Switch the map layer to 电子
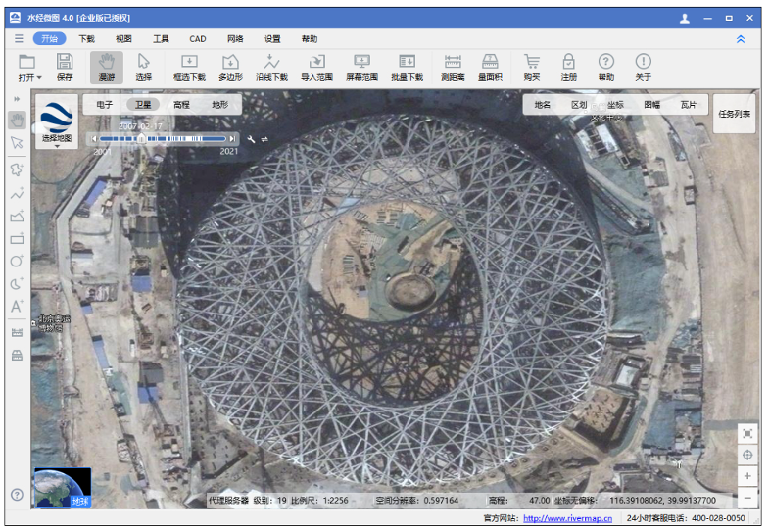 (104, 104)
